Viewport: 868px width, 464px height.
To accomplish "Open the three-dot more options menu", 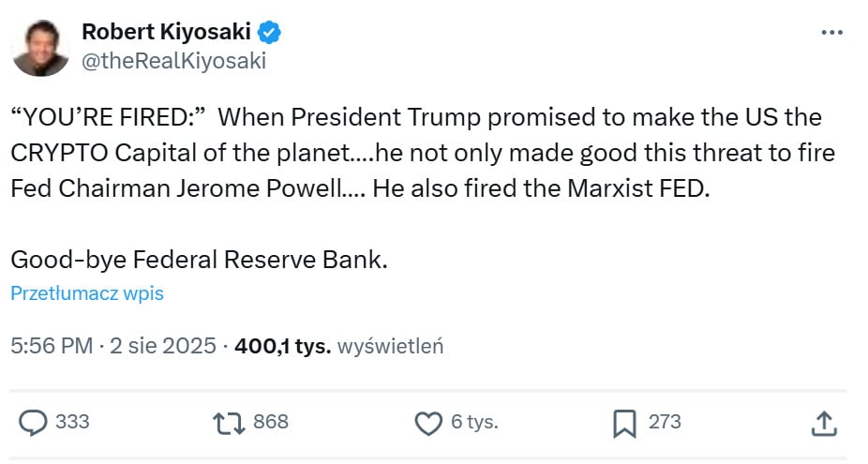I will (831, 32).
